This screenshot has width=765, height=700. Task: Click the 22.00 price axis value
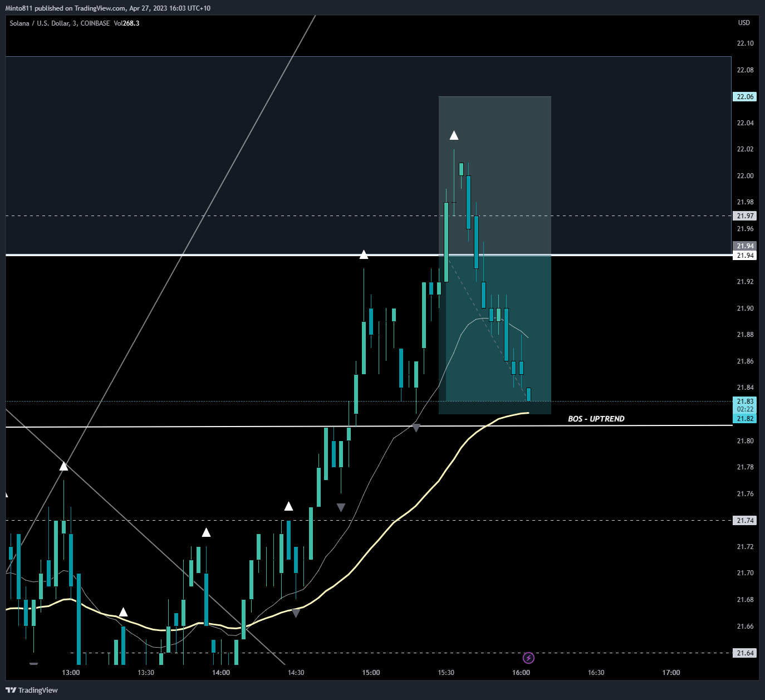point(745,176)
